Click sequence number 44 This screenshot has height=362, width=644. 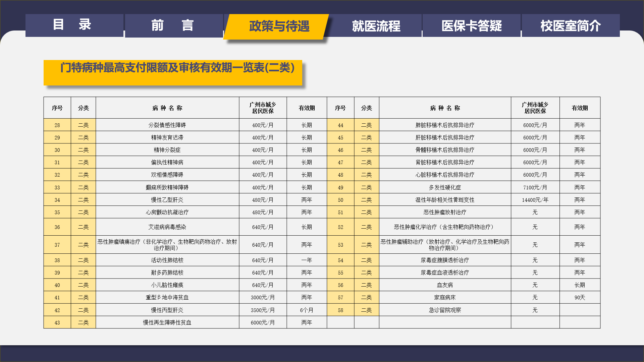pos(341,125)
